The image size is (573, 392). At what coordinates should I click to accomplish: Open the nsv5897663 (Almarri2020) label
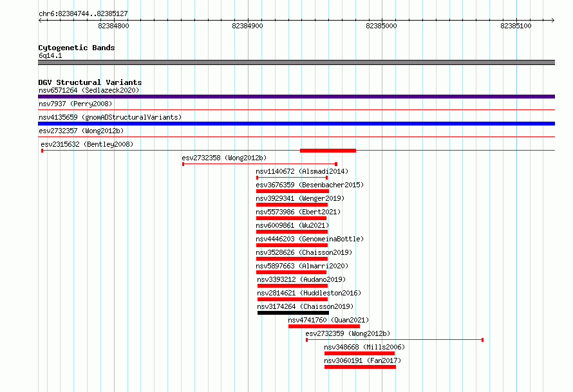tap(302, 266)
